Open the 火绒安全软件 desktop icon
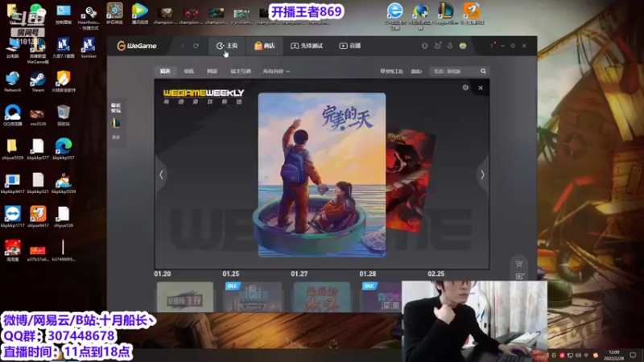This screenshot has height=362, width=644. tap(64, 81)
